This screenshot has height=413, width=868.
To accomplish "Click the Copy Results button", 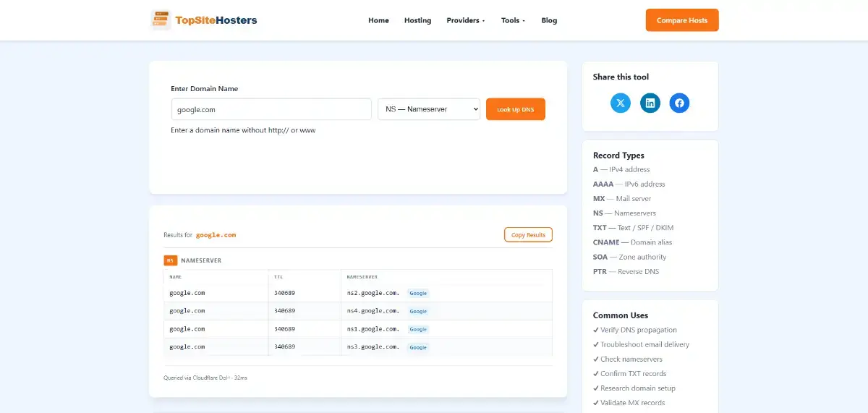I will click(528, 235).
